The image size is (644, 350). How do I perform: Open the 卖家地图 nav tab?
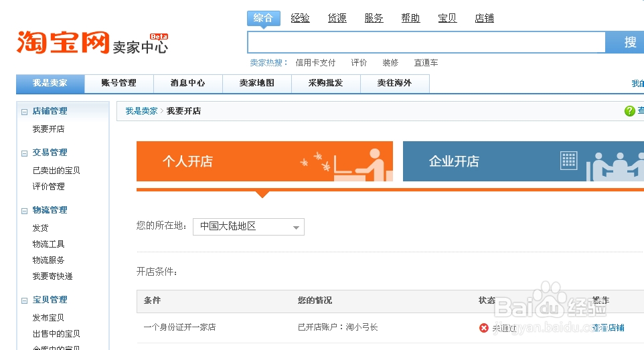pyautogui.click(x=257, y=84)
